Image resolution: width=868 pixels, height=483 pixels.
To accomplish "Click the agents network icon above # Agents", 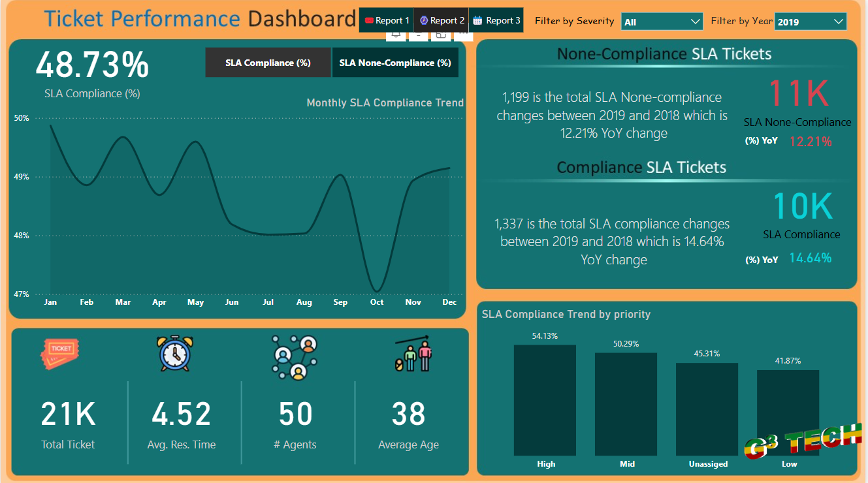I will (295, 357).
